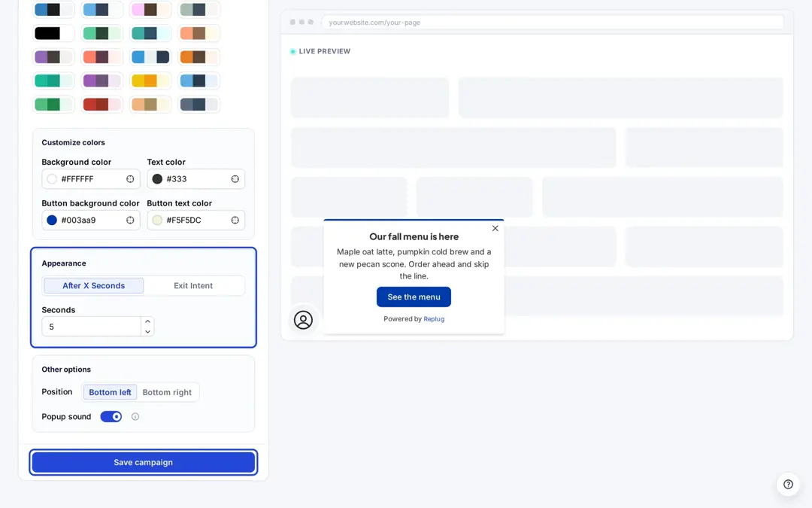Click the Customize colors heading

pos(73,142)
